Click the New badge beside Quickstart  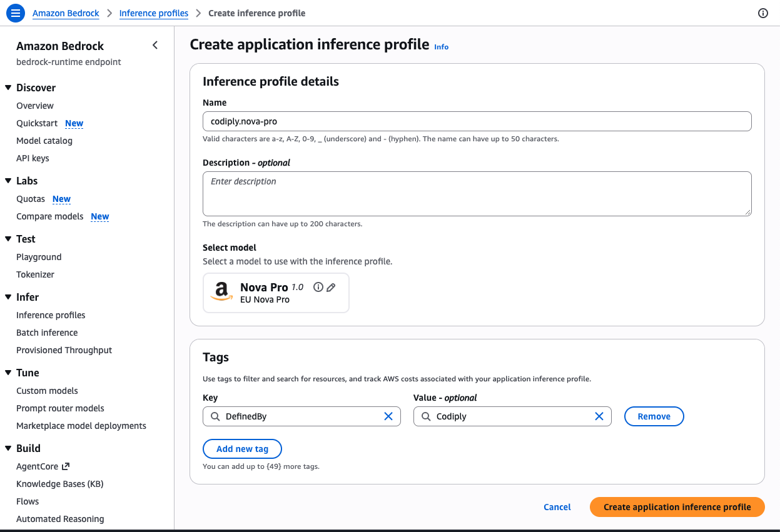click(x=74, y=123)
